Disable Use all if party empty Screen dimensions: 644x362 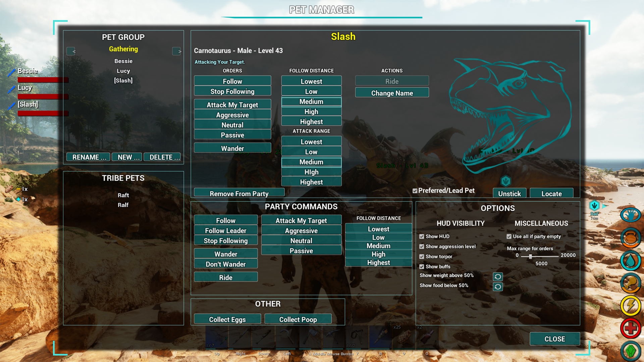pos(509,237)
